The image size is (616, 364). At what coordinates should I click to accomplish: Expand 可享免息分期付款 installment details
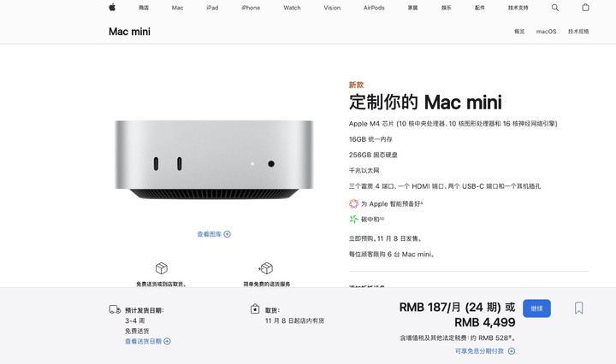click(485, 351)
